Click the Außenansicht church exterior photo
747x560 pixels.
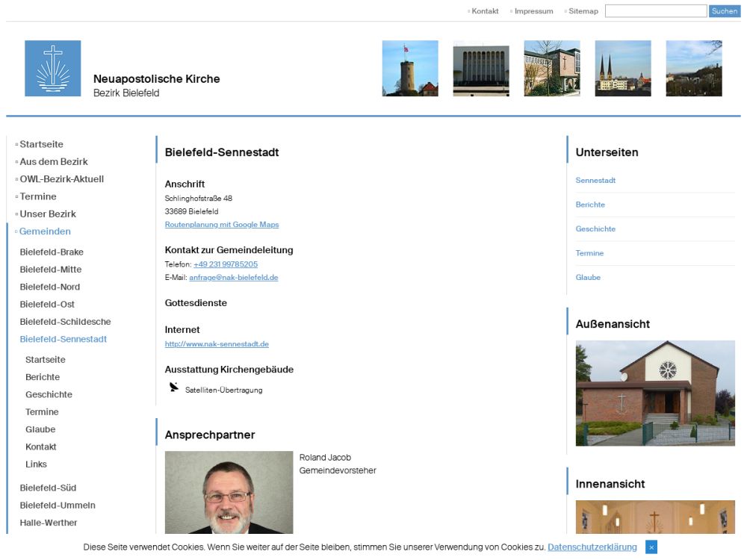coord(655,393)
